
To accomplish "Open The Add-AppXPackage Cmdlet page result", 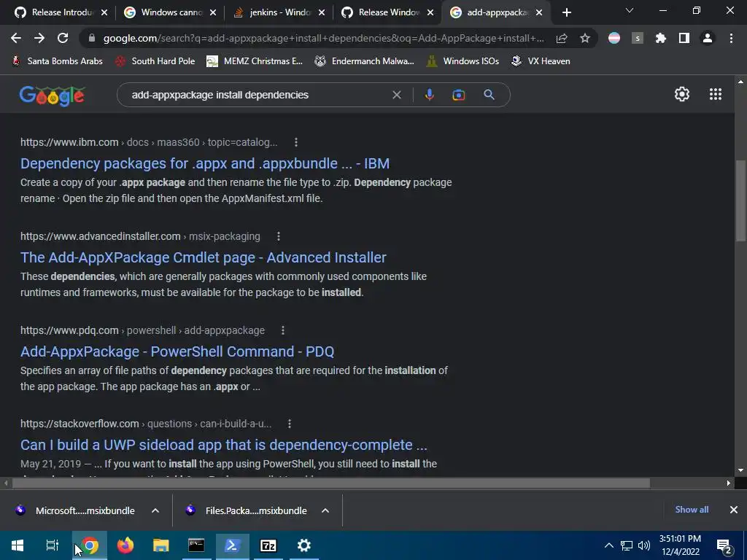I will [204, 257].
